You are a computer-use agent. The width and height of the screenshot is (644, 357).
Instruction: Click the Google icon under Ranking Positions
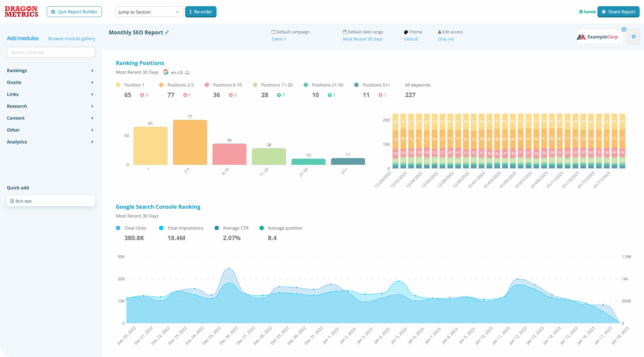pos(166,72)
